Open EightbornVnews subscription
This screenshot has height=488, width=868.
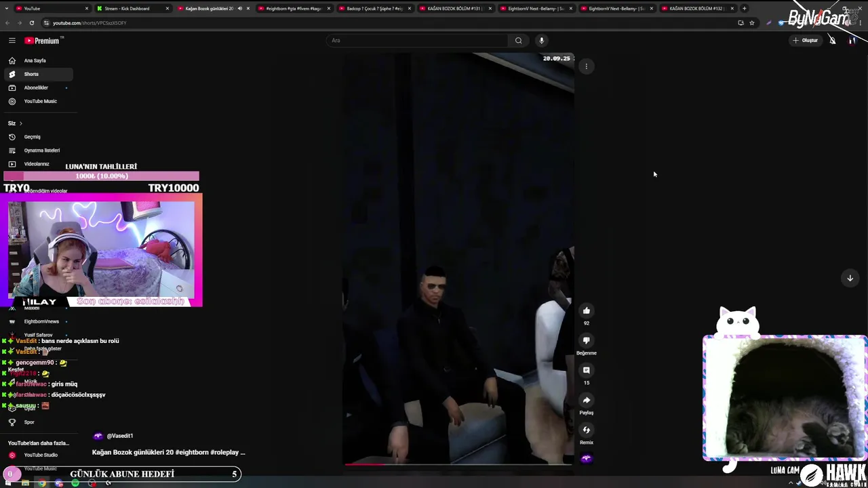(41, 321)
